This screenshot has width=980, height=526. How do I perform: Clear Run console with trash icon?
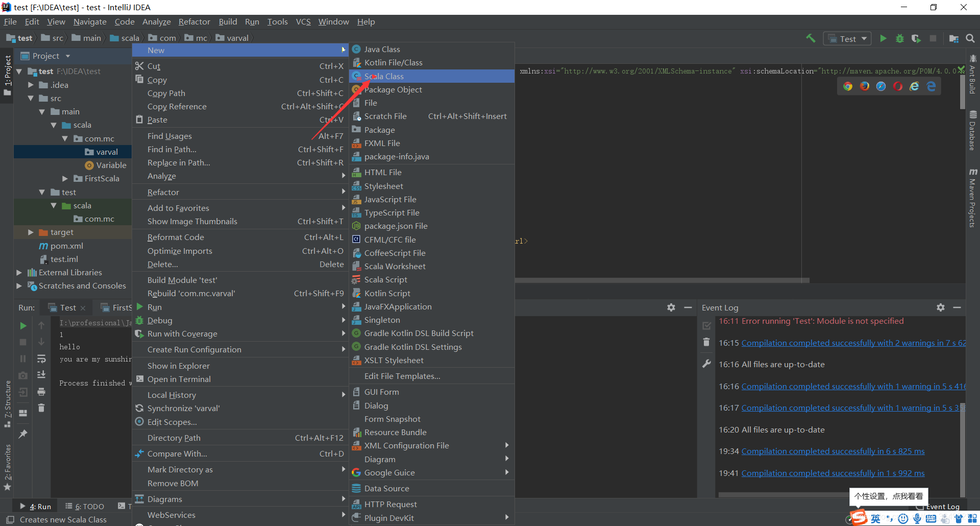41,408
